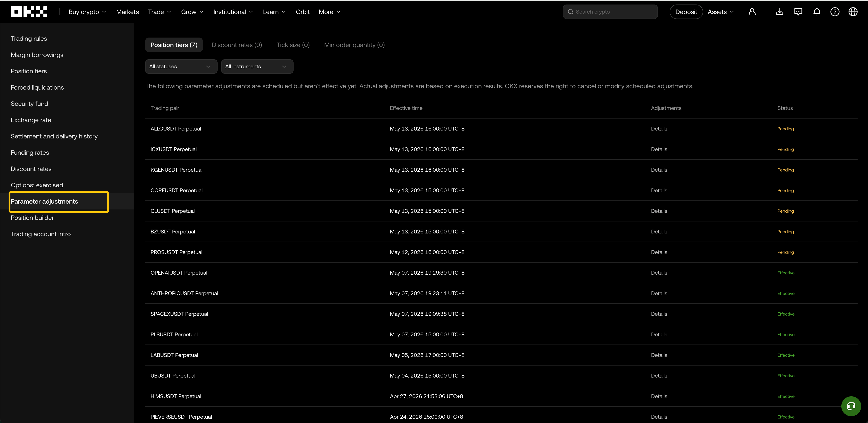Image resolution: width=868 pixels, height=423 pixels.
Task: View Details for ALLOUSDT Perpetual
Action: coord(659,129)
